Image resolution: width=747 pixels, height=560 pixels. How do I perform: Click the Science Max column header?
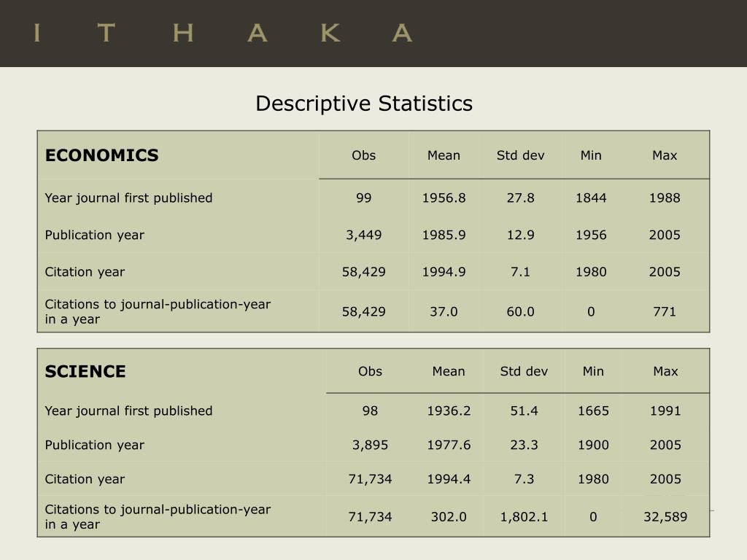click(x=665, y=371)
